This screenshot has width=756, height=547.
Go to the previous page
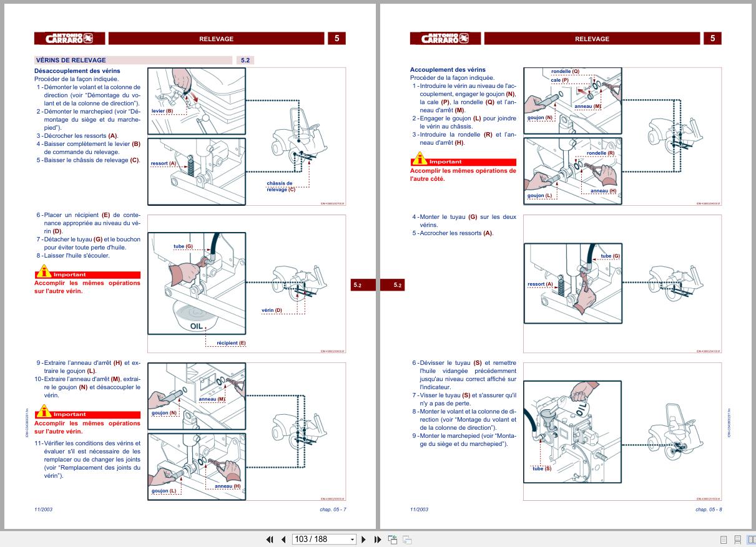283,540
